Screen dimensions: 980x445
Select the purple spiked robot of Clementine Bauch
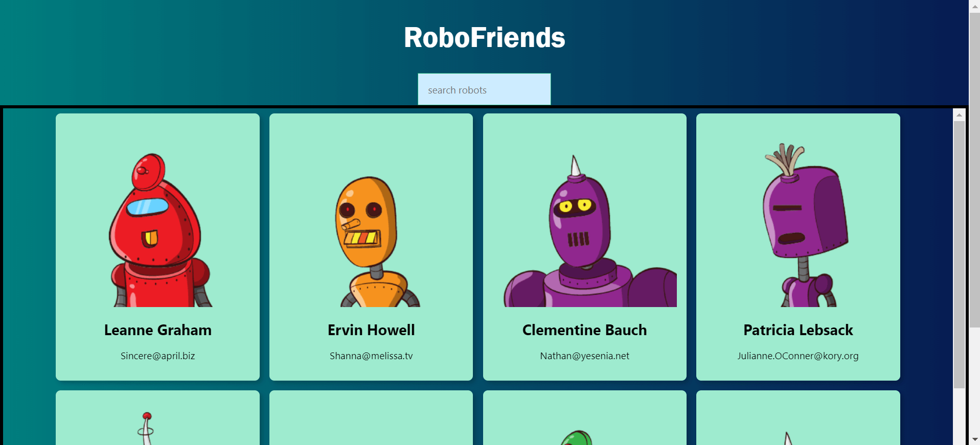point(590,231)
